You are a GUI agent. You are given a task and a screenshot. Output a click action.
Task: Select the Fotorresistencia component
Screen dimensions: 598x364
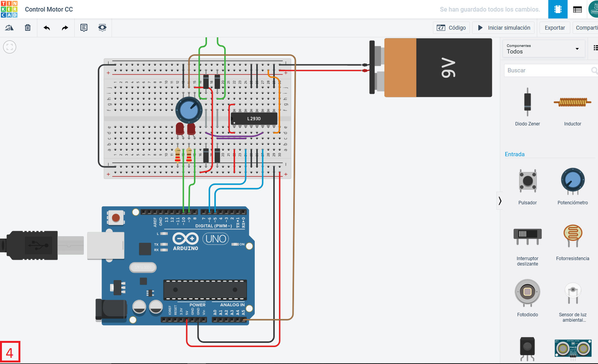pos(573,242)
